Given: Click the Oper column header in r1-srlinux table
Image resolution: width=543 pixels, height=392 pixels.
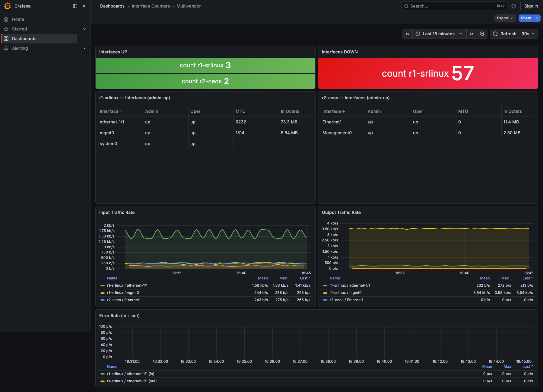Looking at the screenshot, I should tap(195, 111).
